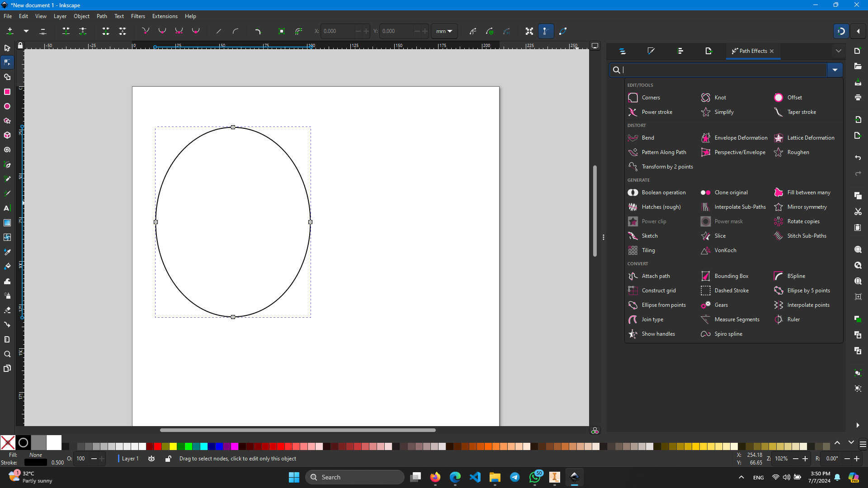
Task: Add the Rotate copies effect
Action: click(x=797, y=221)
